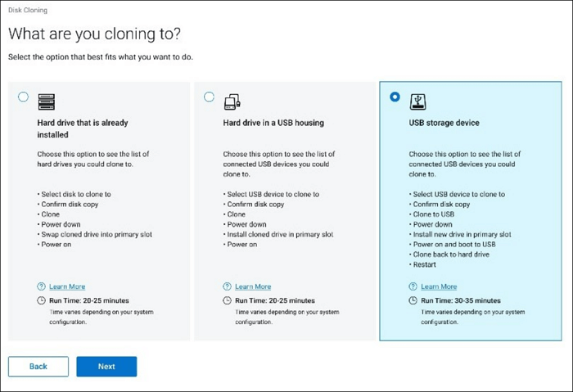Click the 'Hard drive in a USB housing' heading
Screen dimensions: 573x392
click(273, 123)
